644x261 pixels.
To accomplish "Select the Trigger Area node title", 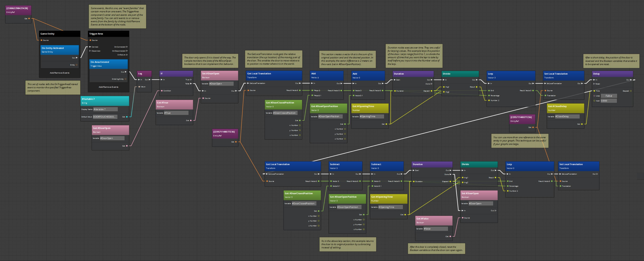I will point(108,34).
